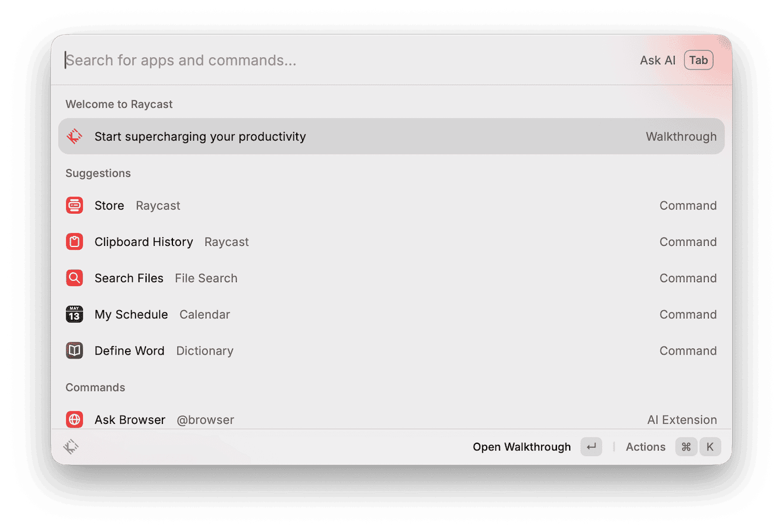Click the Return key icon
This screenshot has height=532, width=783.
[x=591, y=447]
